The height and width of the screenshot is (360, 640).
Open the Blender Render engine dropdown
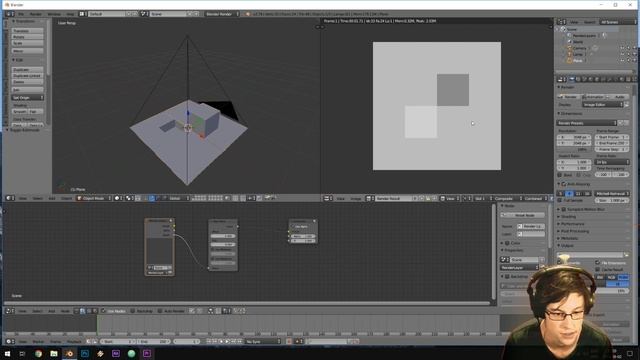pos(222,14)
